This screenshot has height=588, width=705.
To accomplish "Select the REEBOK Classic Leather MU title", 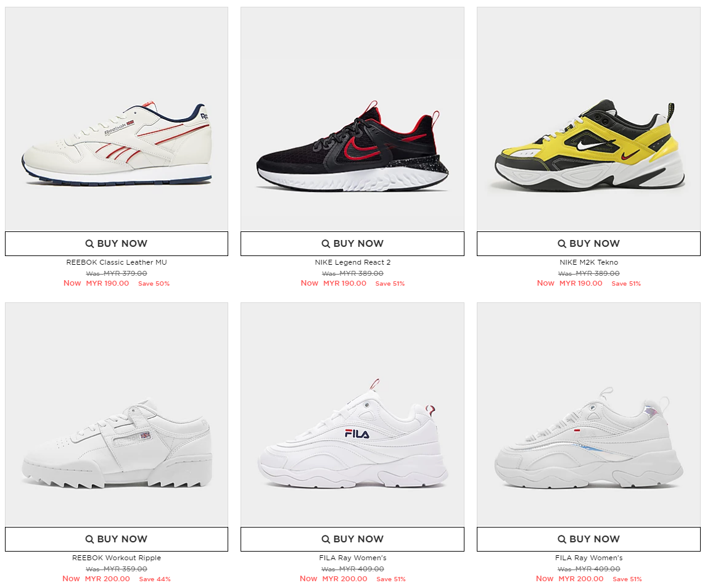I will pos(117,262).
